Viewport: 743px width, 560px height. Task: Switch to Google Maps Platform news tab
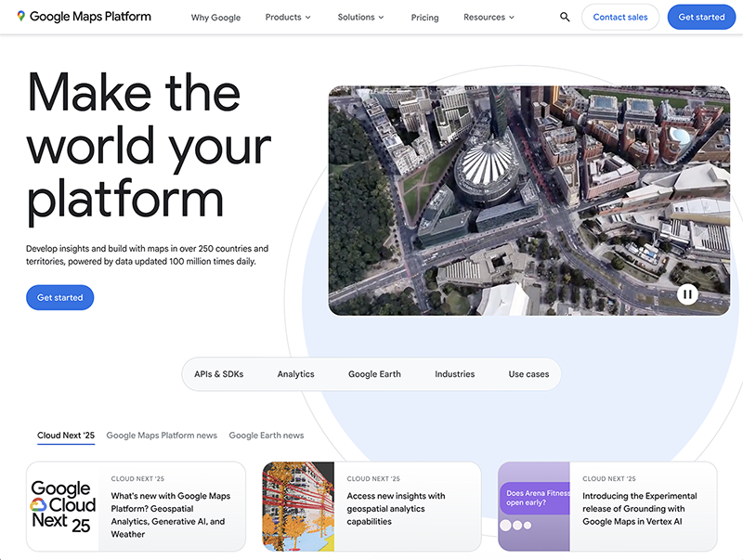click(x=162, y=436)
